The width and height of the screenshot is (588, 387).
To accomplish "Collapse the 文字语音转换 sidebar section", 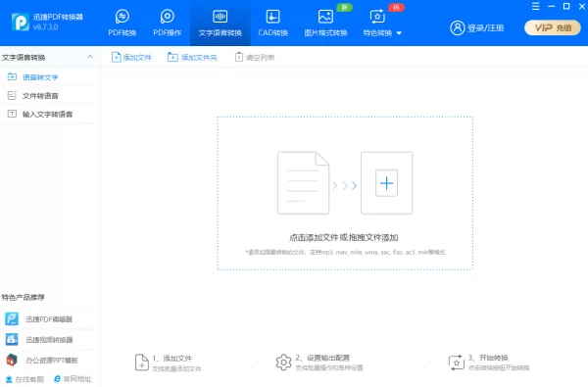I will click(90, 57).
